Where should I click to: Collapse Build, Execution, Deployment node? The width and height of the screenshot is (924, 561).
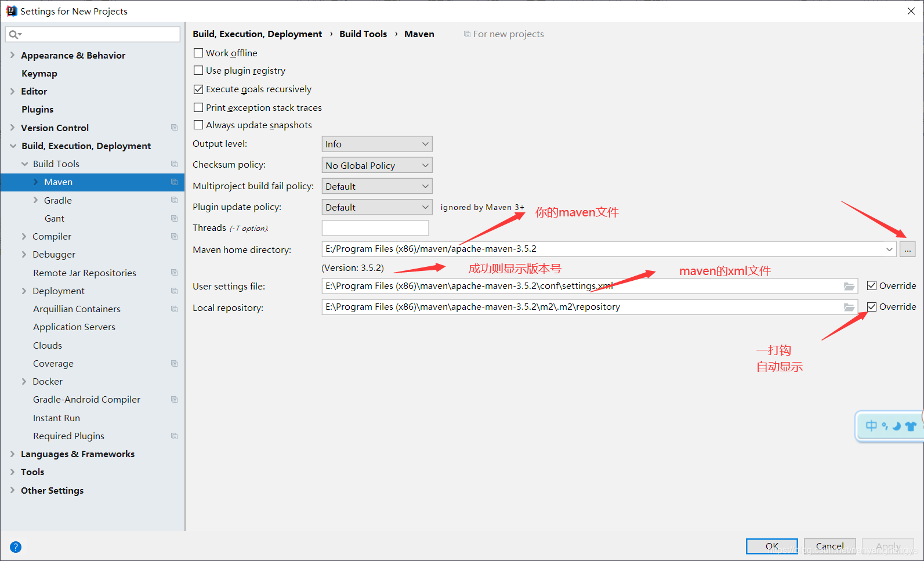(13, 146)
